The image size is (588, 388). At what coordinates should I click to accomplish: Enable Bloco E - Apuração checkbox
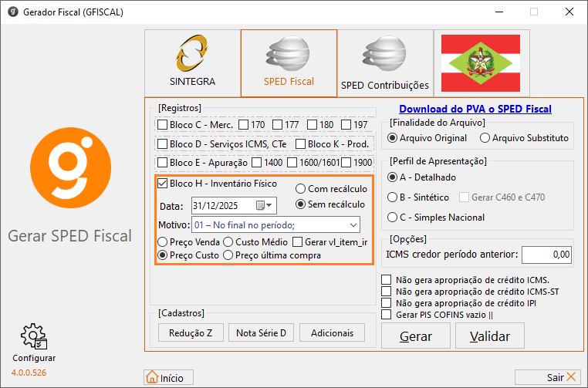(x=162, y=163)
